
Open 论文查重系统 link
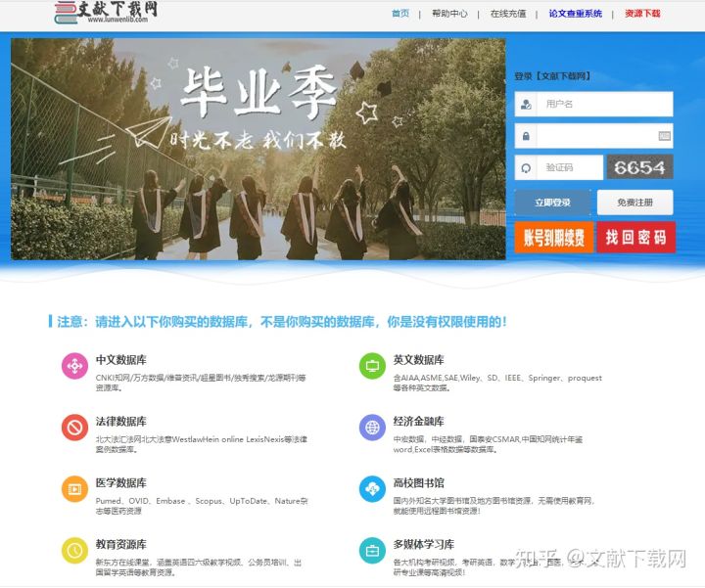pos(576,14)
